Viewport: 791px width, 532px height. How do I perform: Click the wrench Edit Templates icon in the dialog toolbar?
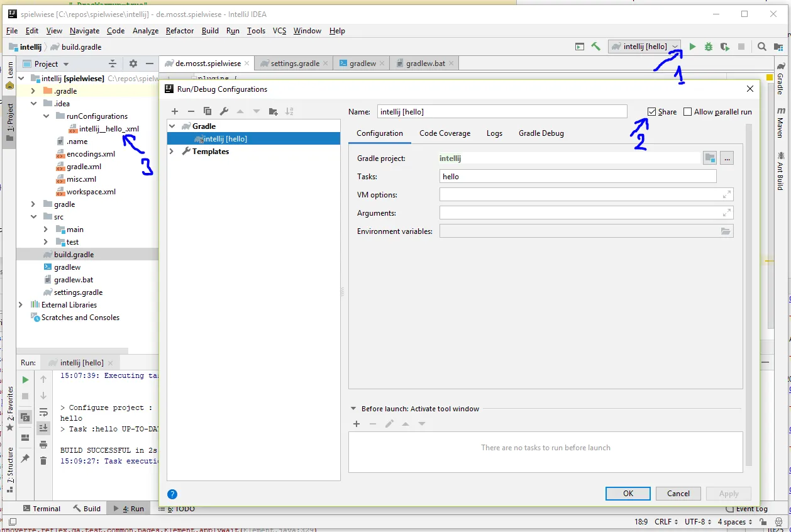[x=224, y=111]
